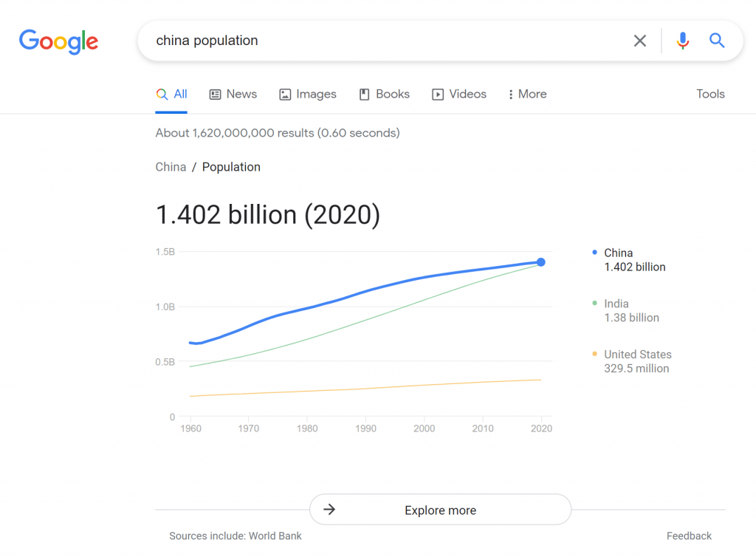Expand the More search options menu
The height and width of the screenshot is (557, 756).
(527, 94)
